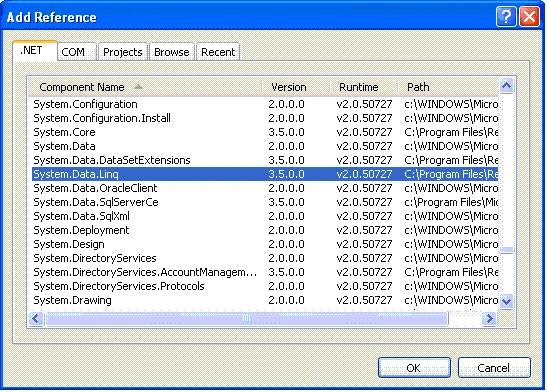Select System.Deployment component
The height and width of the screenshot is (392, 547).
[265, 230]
